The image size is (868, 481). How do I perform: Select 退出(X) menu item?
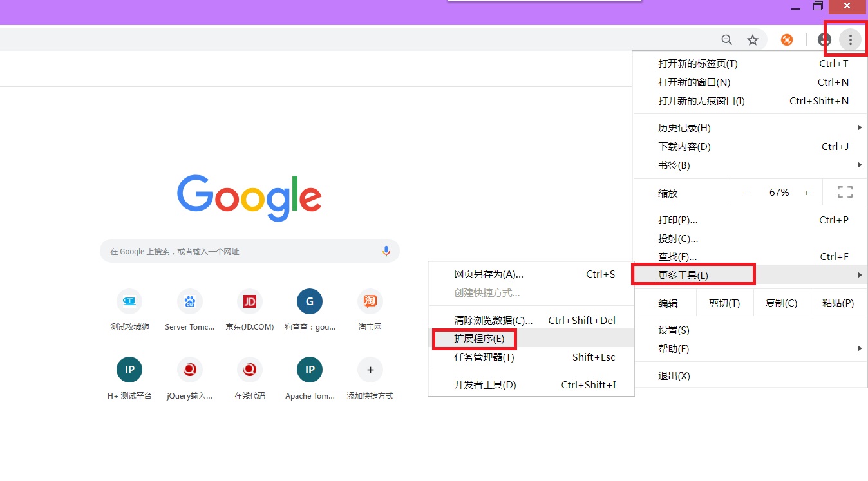pyautogui.click(x=750, y=375)
